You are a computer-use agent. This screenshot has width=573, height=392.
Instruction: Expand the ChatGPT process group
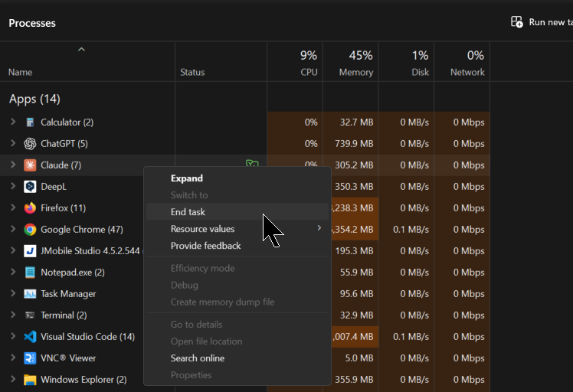tap(12, 144)
